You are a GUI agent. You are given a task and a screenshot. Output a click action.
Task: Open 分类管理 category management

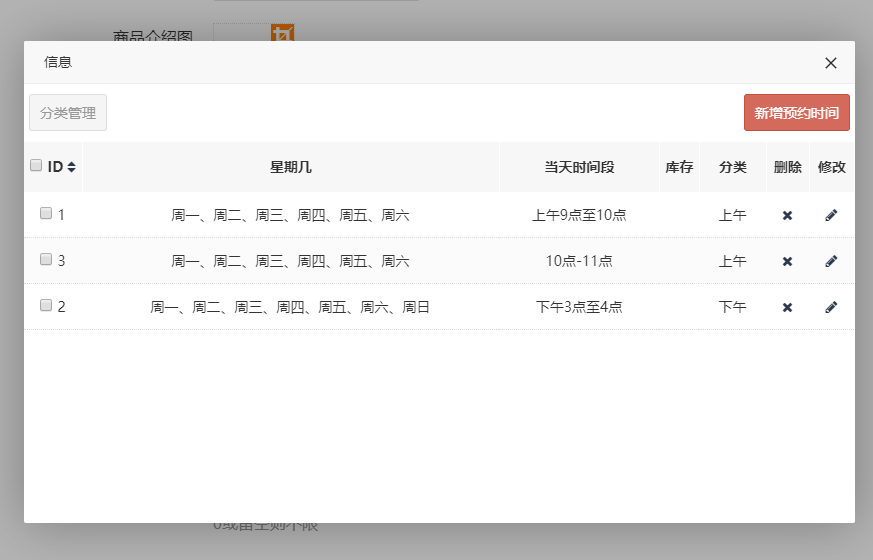(68, 113)
